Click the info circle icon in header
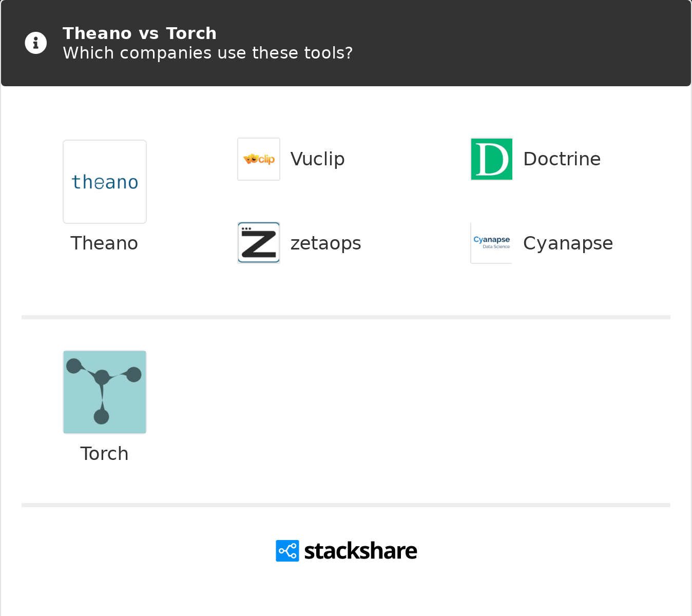This screenshot has height=616, width=692. point(36,43)
